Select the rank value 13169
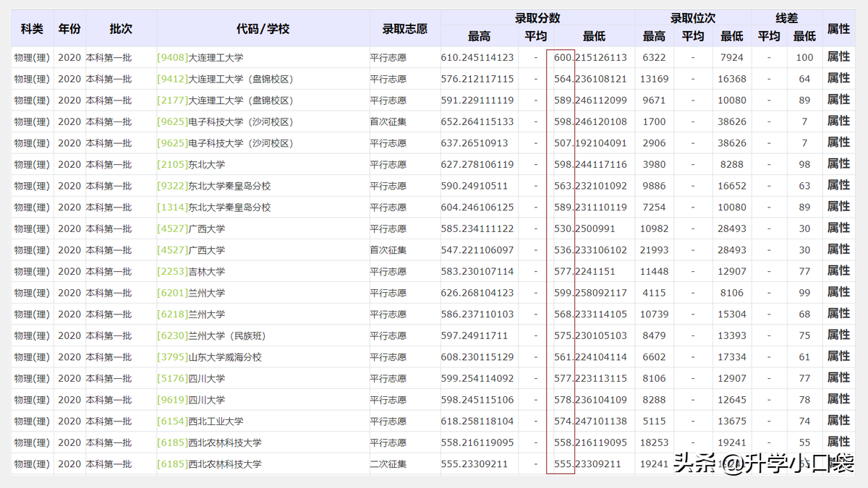The width and height of the screenshot is (868, 488). (654, 79)
